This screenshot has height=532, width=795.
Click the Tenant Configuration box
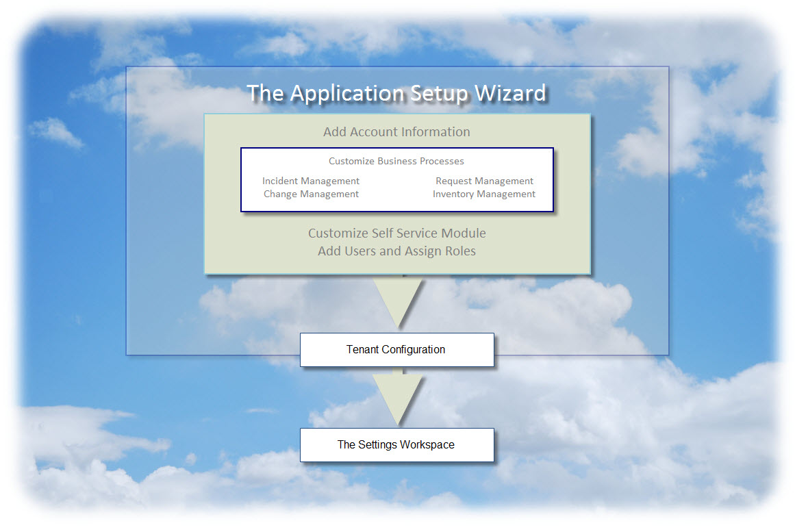[x=397, y=350]
